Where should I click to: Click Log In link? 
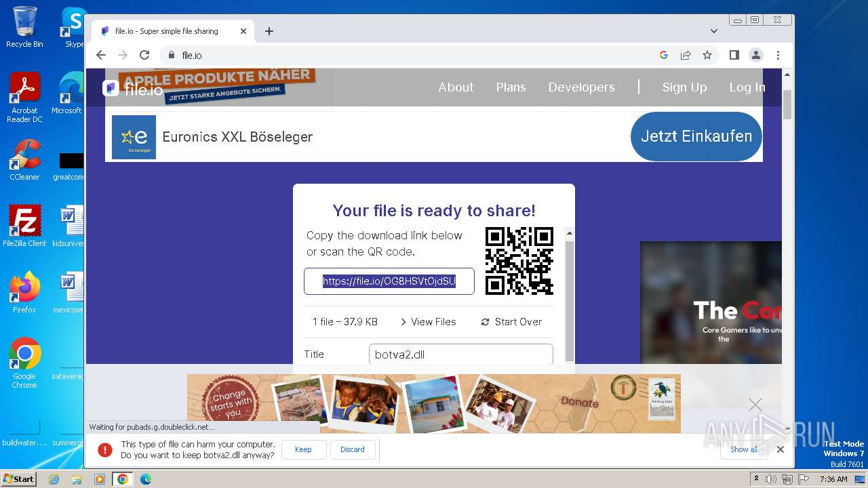pos(747,87)
